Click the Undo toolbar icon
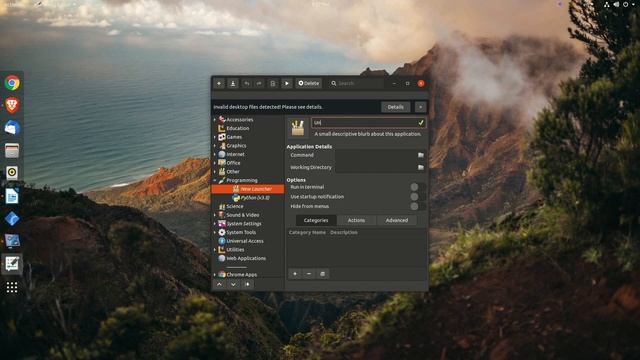Screen dimensions: 640x360 pyautogui.click(x=247, y=83)
